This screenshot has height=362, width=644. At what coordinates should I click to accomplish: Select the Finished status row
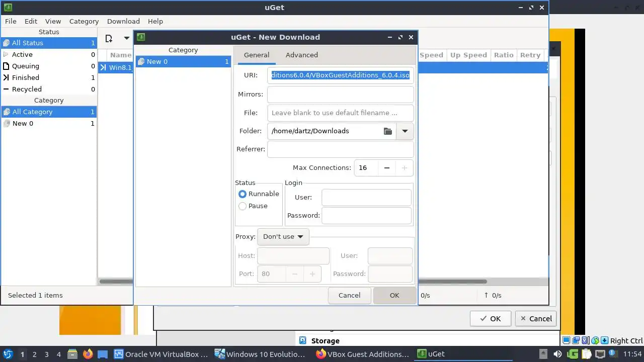tap(49, 78)
